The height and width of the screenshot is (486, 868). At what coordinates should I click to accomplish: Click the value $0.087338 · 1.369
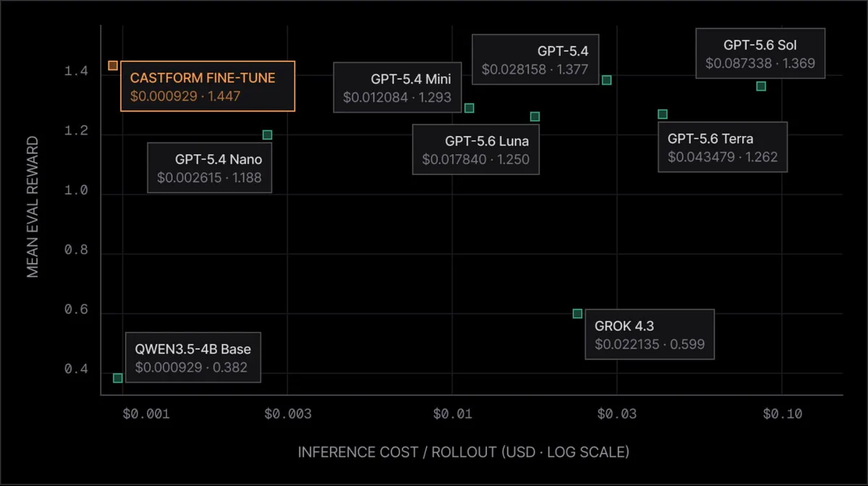(x=760, y=63)
